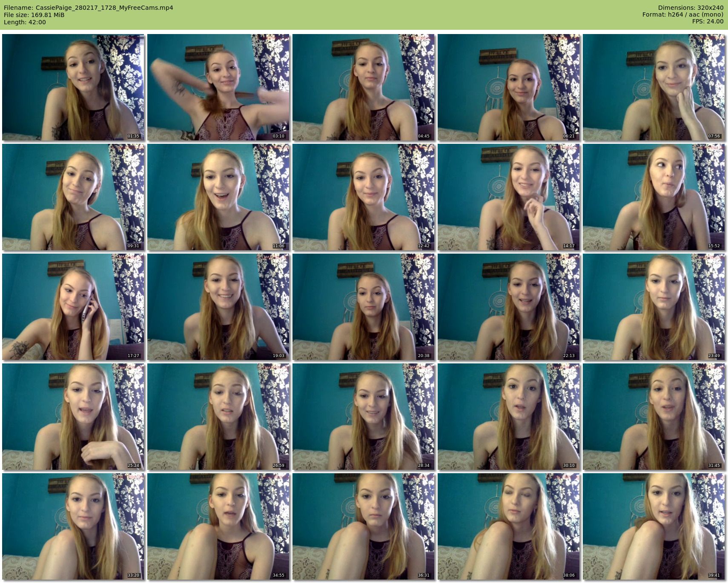Viewport: 728px width, 583px height.
Task: Select the frame at 09:31
Action: [x=73, y=197]
